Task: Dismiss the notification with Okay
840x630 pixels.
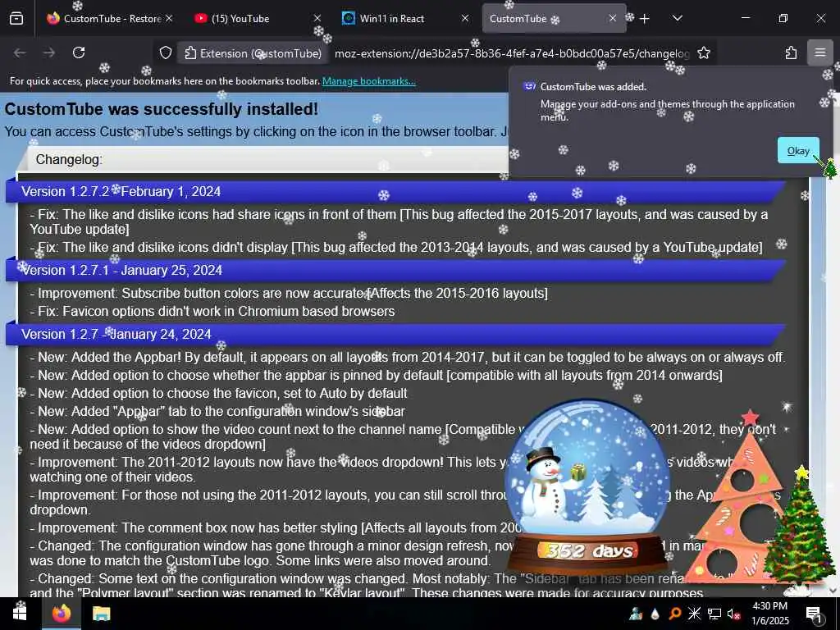Action: click(797, 151)
